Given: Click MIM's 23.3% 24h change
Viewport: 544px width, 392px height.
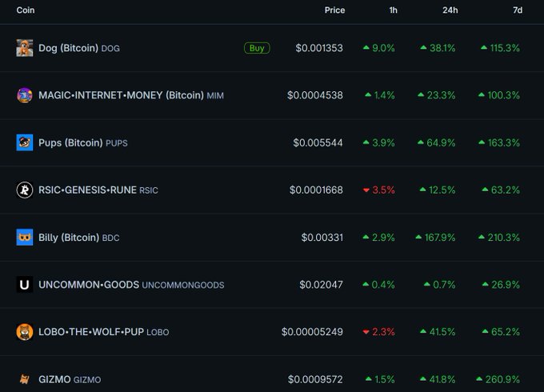Looking at the screenshot, I should (437, 95).
